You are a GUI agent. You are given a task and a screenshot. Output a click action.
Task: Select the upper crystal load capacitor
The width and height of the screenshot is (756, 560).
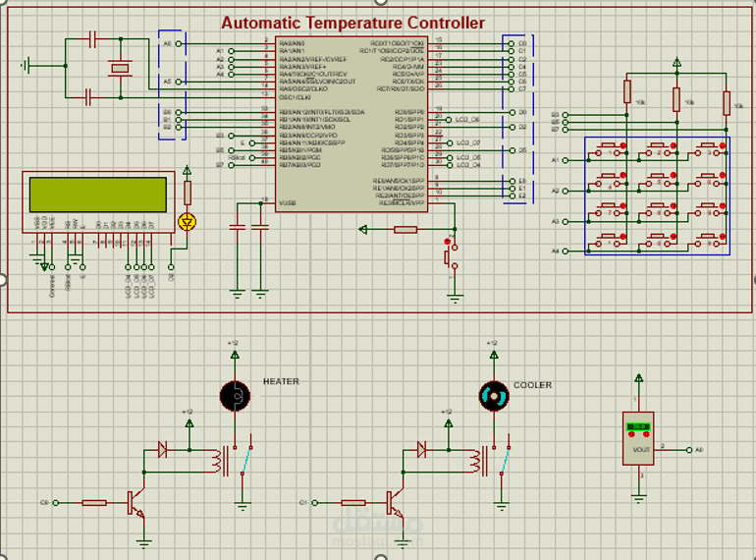point(93,39)
